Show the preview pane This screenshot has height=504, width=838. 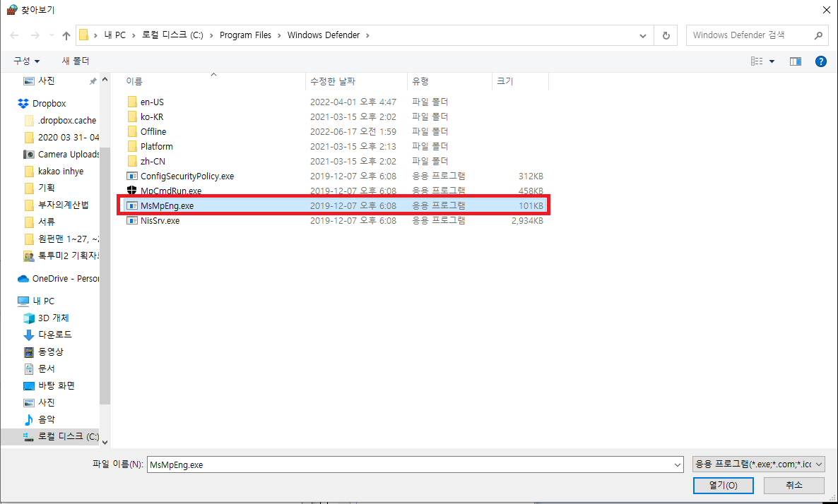tap(795, 61)
